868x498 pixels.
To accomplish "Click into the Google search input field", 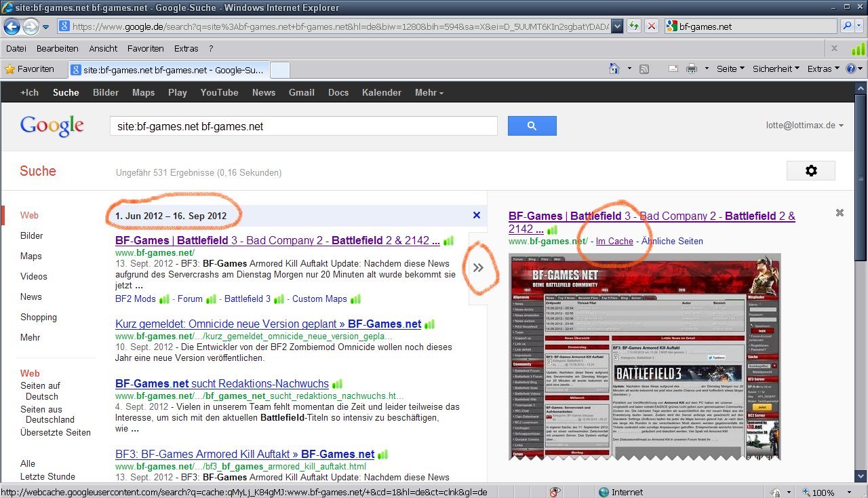I will 303,126.
